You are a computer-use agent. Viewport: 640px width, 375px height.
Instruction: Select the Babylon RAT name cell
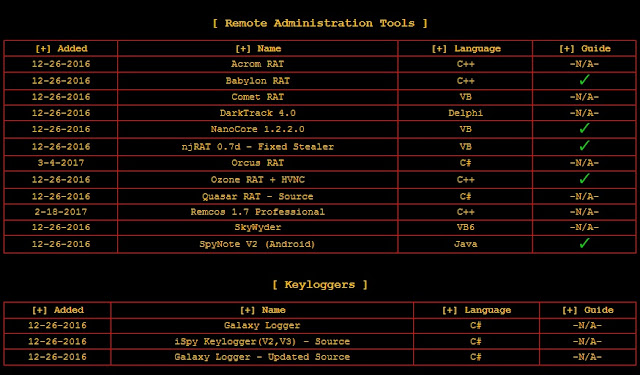[x=258, y=81]
